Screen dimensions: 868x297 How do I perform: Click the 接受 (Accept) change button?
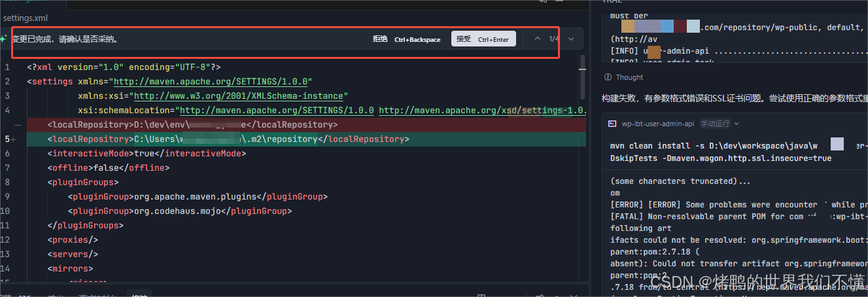[483, 39]
